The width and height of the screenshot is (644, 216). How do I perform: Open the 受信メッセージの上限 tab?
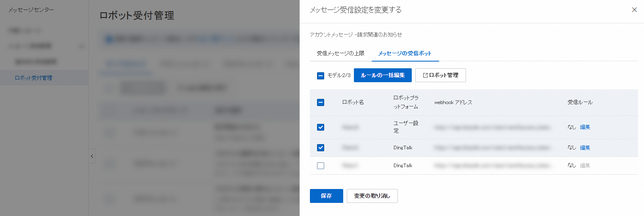(340, 53)
